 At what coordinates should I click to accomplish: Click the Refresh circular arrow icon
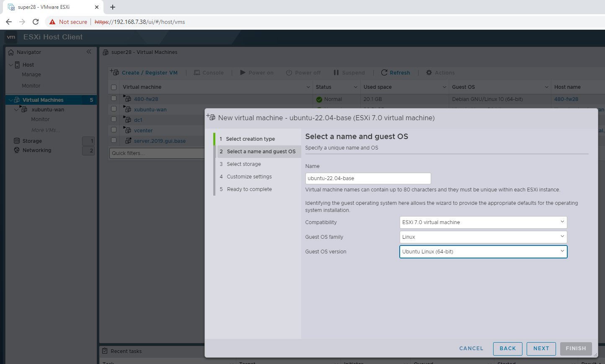coord(384,72)
